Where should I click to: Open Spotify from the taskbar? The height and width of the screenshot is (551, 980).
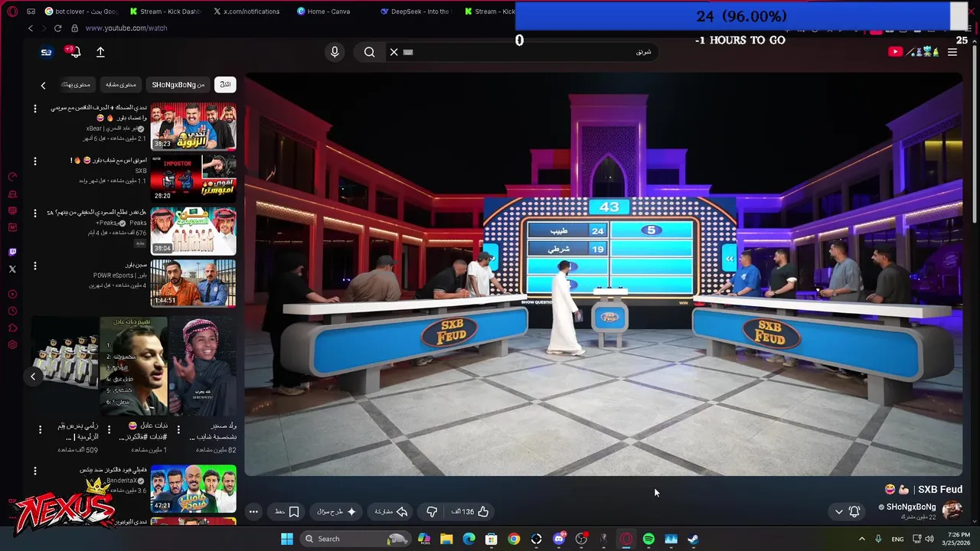point(648,539)
